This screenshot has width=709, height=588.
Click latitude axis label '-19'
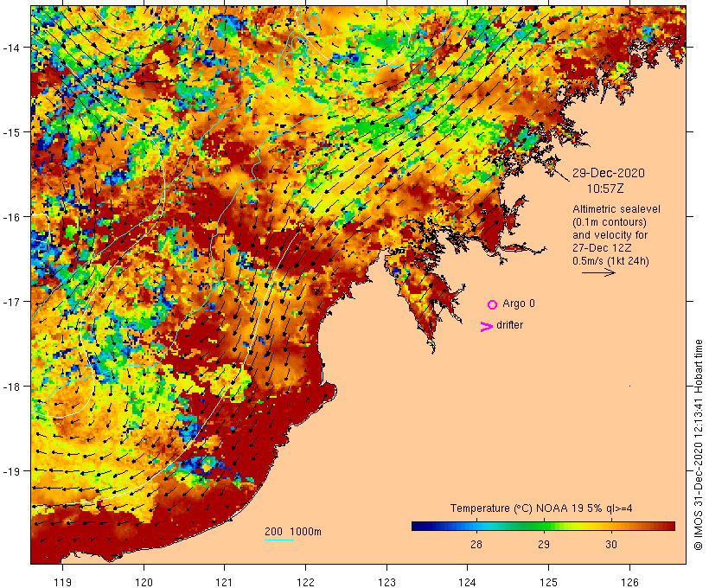click(x=10, y=471)
